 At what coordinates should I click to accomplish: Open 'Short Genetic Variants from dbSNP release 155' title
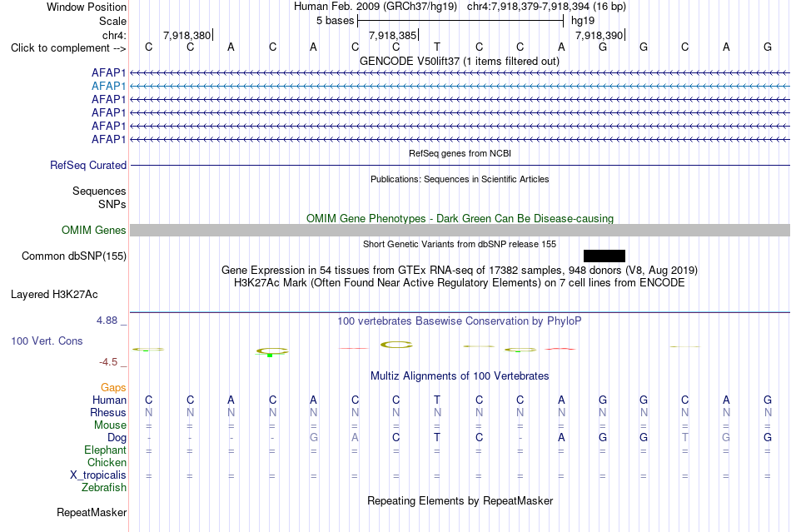pos(460,244)
